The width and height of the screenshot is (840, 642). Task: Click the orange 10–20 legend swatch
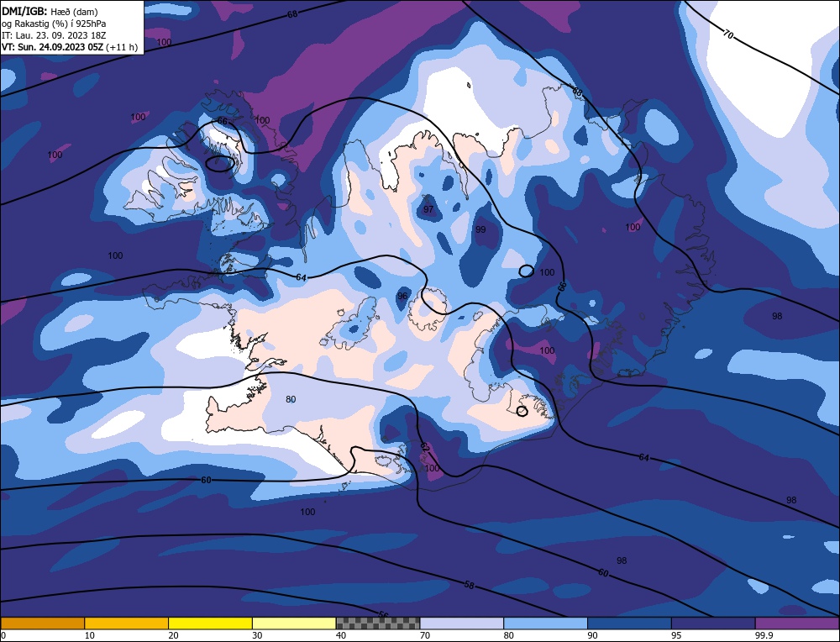point(127,623)
